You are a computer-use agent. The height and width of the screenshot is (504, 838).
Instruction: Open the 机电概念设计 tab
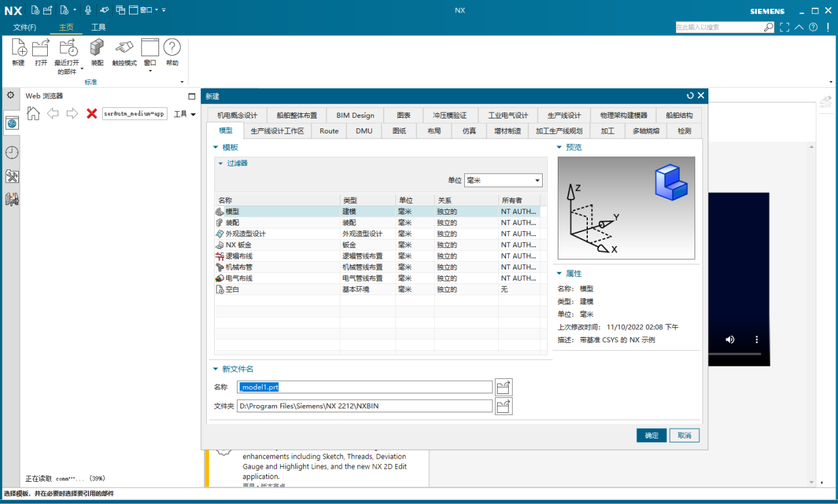(237, 115)
